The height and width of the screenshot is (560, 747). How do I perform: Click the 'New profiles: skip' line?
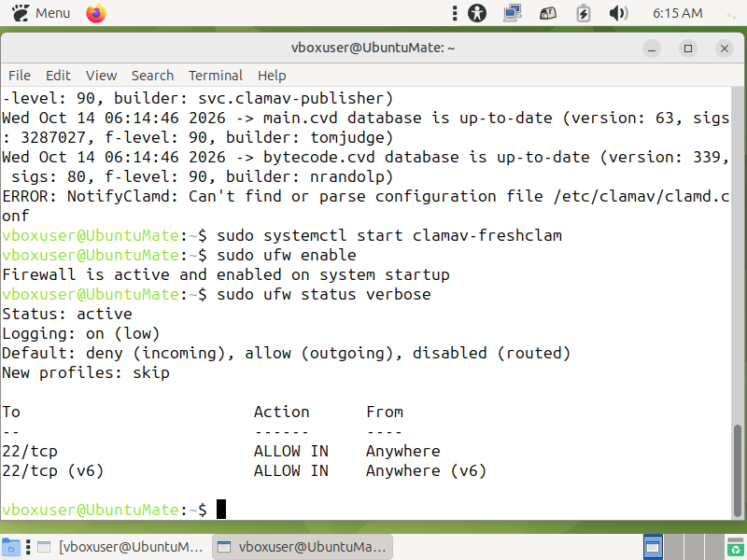[x=86, y=372]
